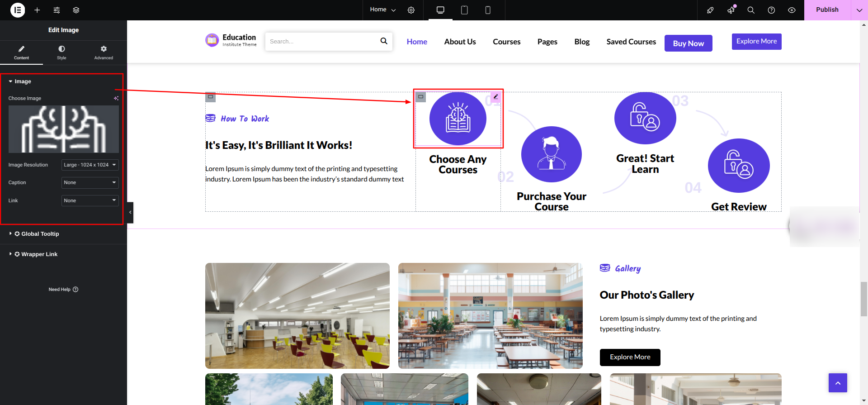The image size is (868, 405).
Task: Click the page vertical scrollbar thumb
Action: coord(864,299)
